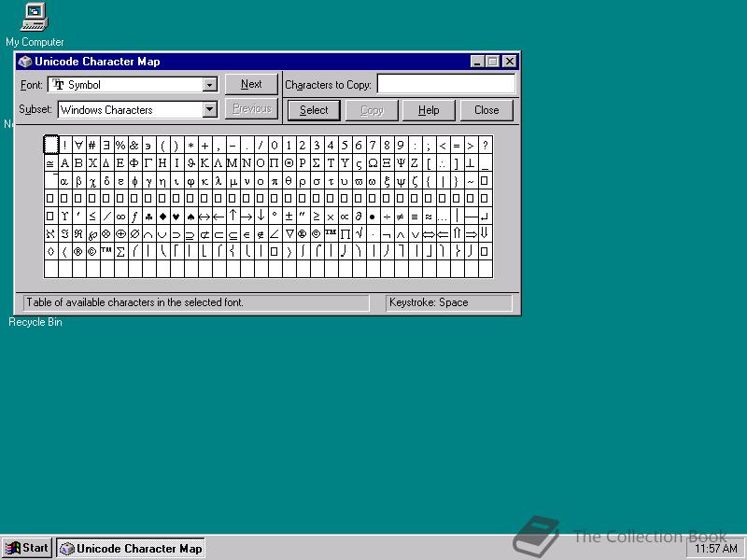Screen dimensions: 747x560
Task: Select the lowercase lambda (λ) character
Action: click(218, 181)
